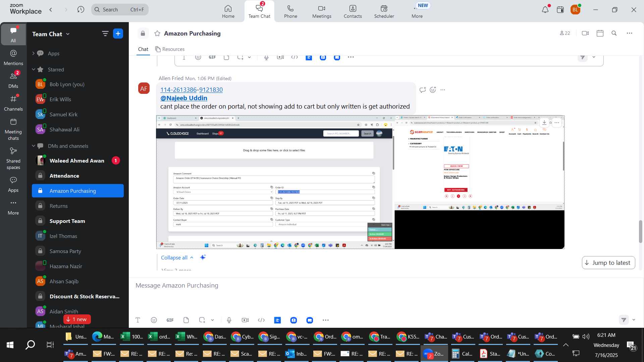
Task: Attach a file in the composer
Action: (x=186, y=320)
